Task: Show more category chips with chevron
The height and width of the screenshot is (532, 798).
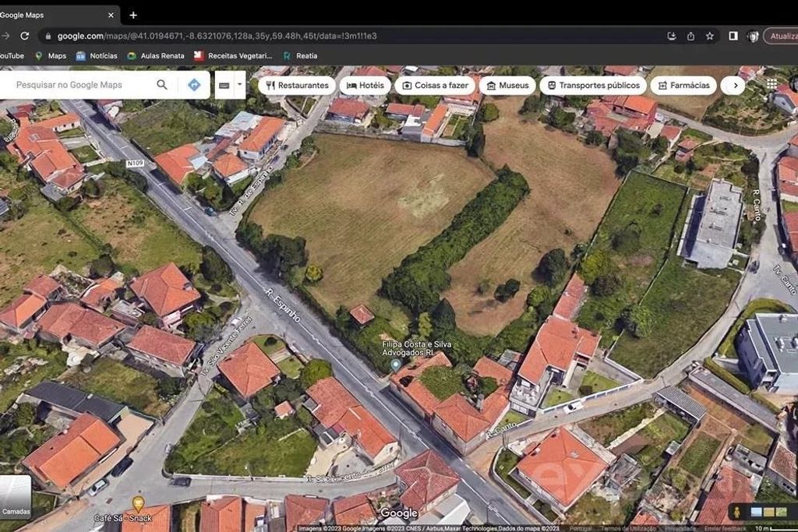Action: [734, 86]
